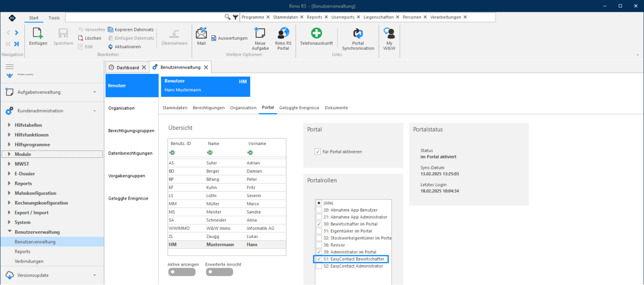Screen dimensions: 644x285
Task: Collapse the Kundenadministration sidebar section
Action: pyautogui.click(x=52, y=111)
